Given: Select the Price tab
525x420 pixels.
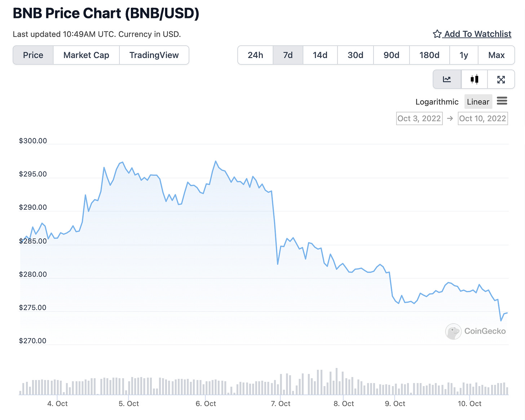Looking at the screenshot, I should tap(33, 55).
